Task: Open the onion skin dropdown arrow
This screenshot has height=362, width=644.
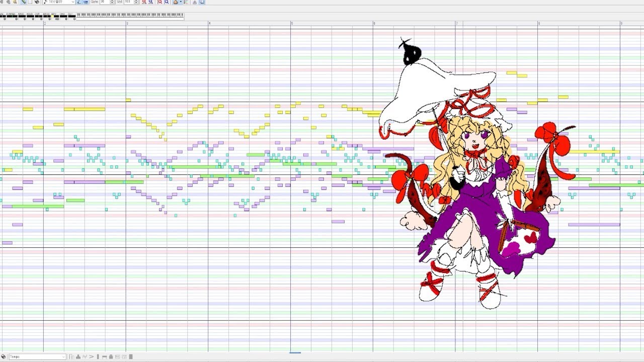Action: [x=181, y=2]
